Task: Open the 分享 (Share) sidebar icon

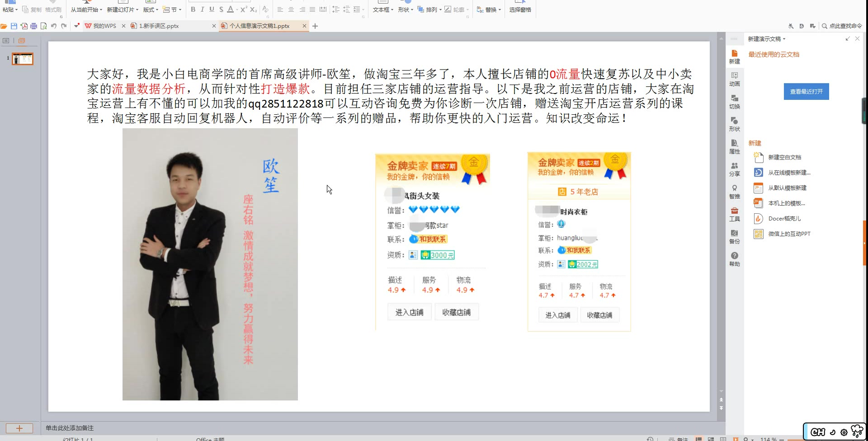Action: point(734,170)
